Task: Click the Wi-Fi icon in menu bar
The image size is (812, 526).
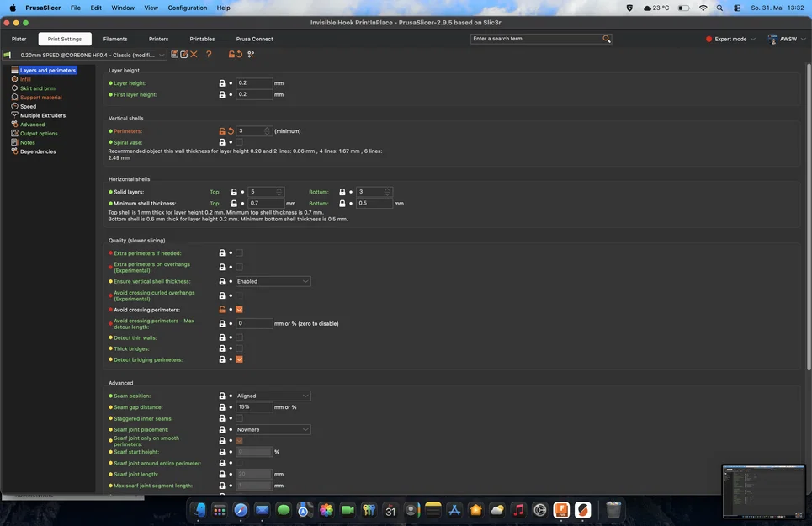Action: 703,8
